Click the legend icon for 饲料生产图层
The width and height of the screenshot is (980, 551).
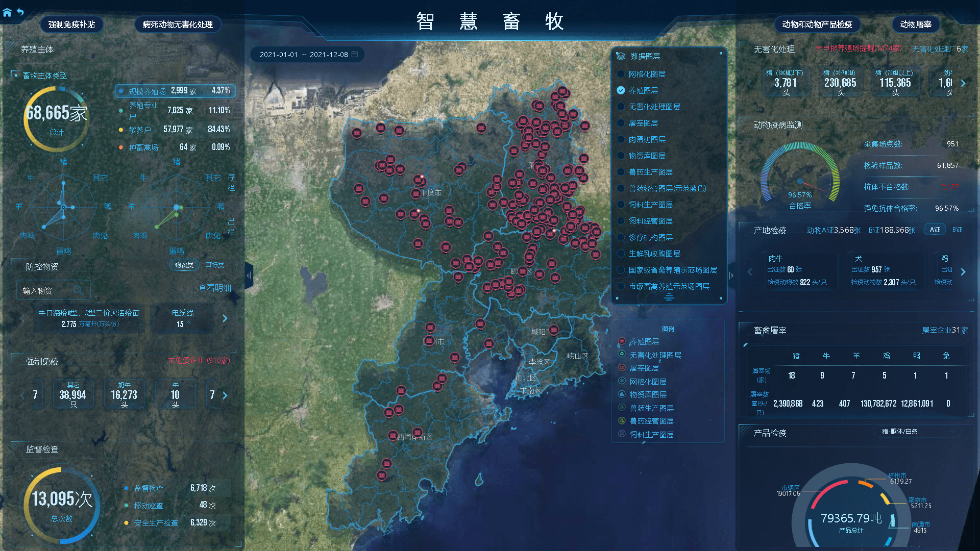click(x=622, y=434)
